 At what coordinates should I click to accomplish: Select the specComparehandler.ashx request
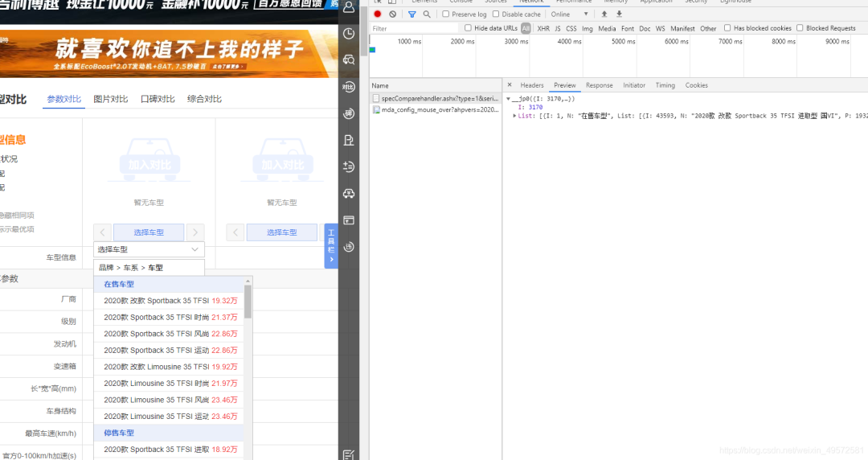pos(434,98)
